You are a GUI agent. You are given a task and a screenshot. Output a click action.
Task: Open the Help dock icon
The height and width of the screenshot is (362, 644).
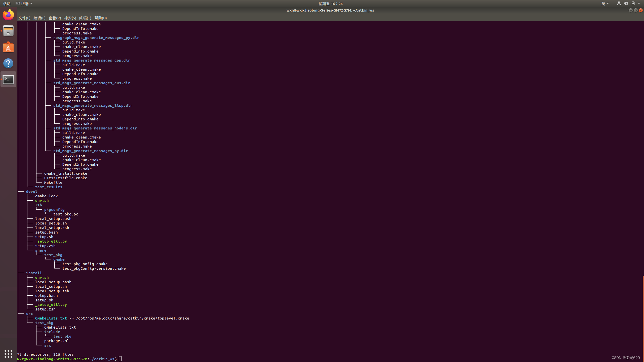(8, 63)
